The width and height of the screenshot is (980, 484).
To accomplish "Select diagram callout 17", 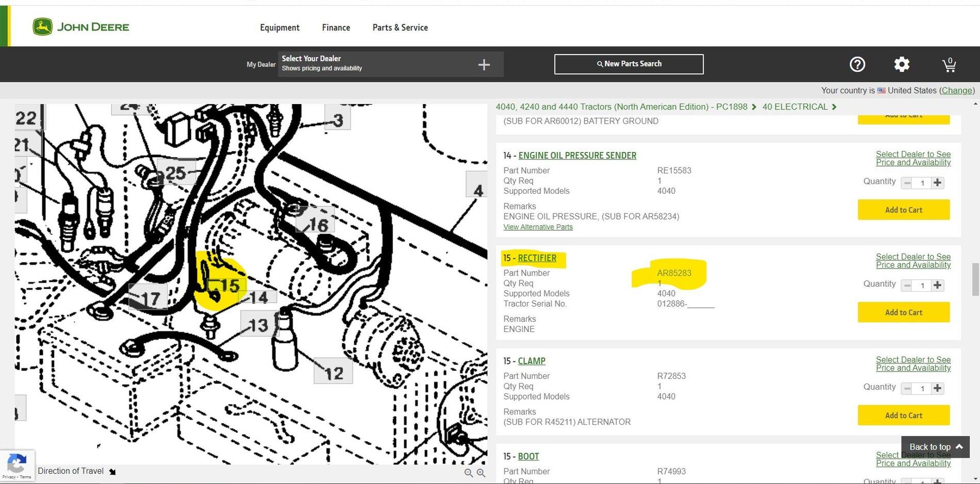I will [148, 296].
